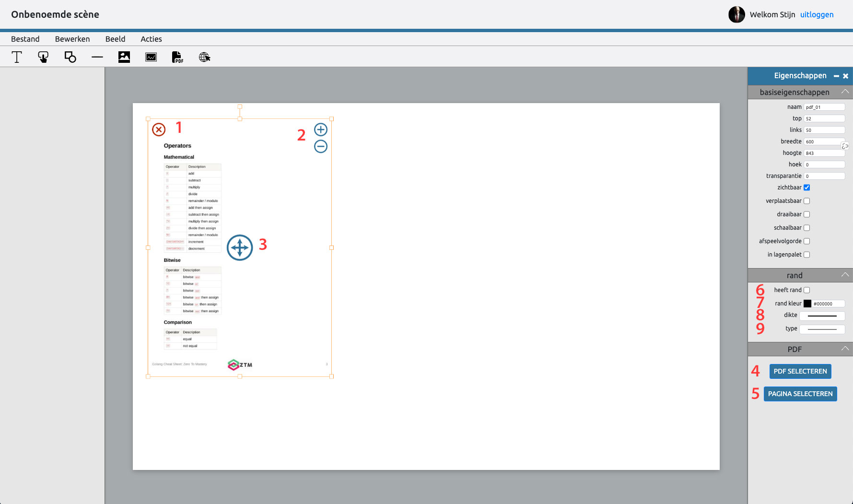Viewport: 853px width, 504px height.
Task: Insert a PDF element
Action: tap(177, 57)
